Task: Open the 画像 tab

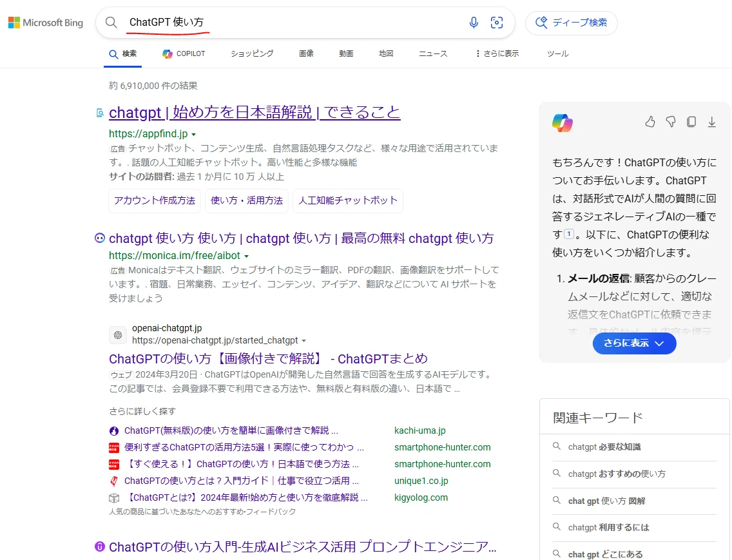Action: tap(306, 53)
